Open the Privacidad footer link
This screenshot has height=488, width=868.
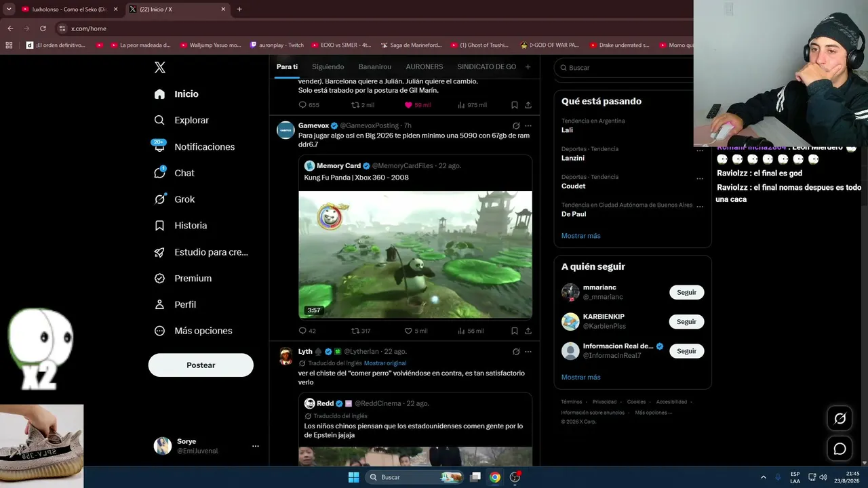tap(605, 402)
